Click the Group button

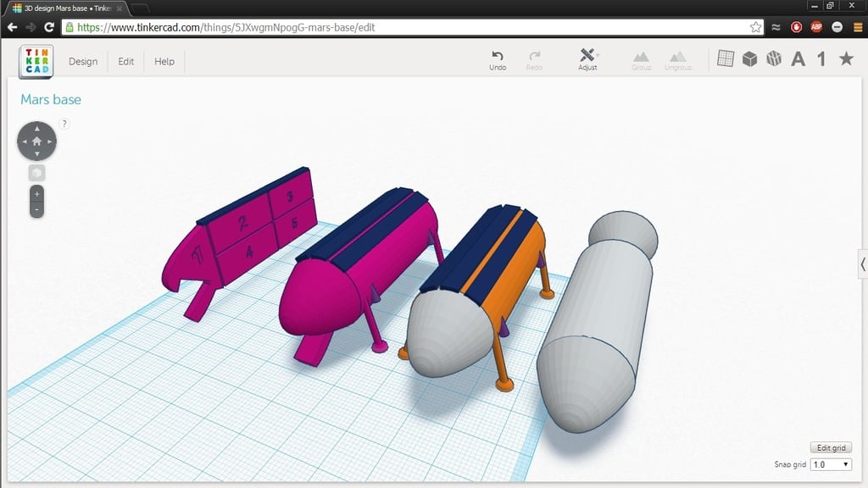pyautogui.click(x=641, y=61)
